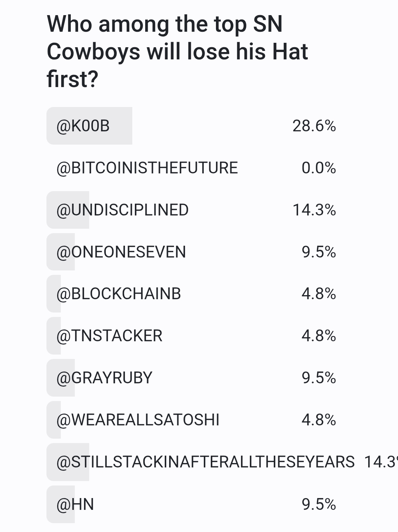Open the @UNDISCIPLINED user mention

coord(122,210)
